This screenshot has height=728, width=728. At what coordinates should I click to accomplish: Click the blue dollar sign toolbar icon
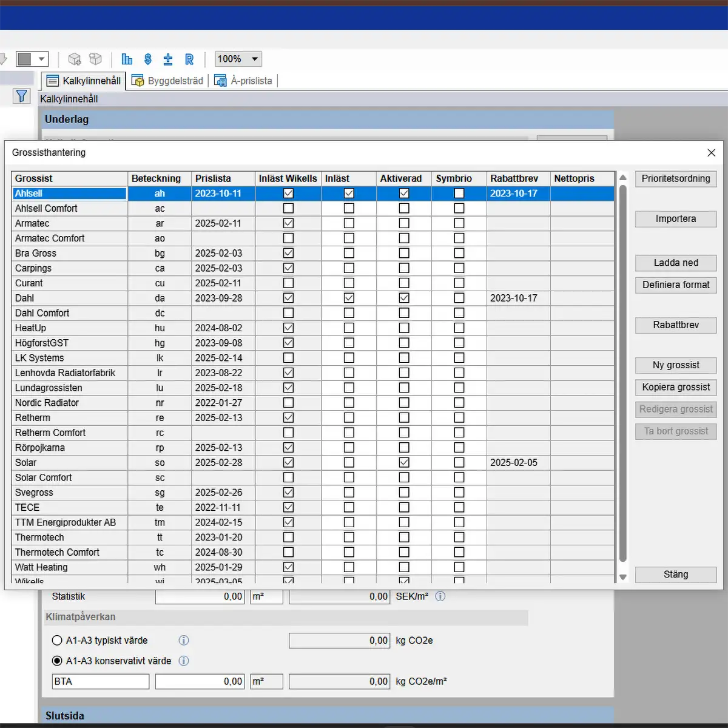tap(148, 59)
